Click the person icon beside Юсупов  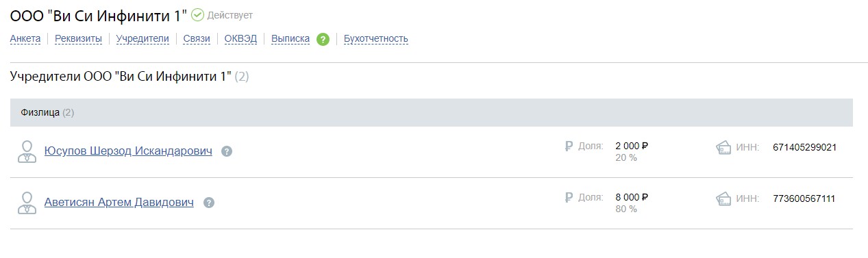click(x=27, y=151)
